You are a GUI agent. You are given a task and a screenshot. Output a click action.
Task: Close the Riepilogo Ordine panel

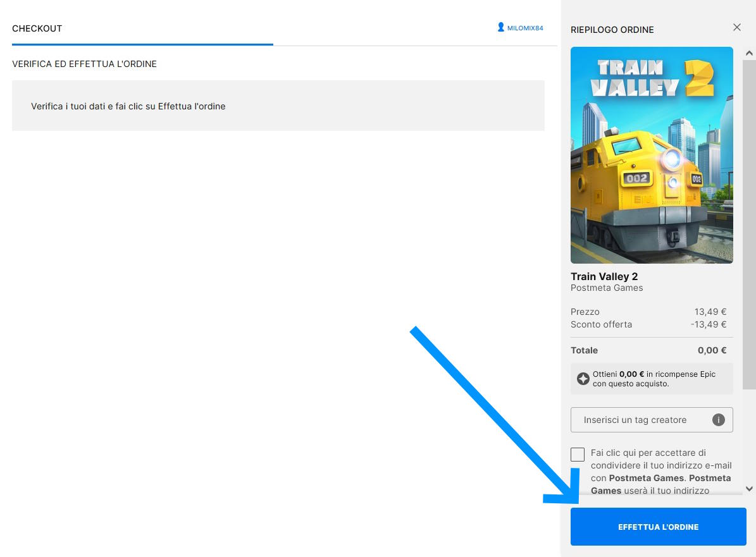point(736,27)
